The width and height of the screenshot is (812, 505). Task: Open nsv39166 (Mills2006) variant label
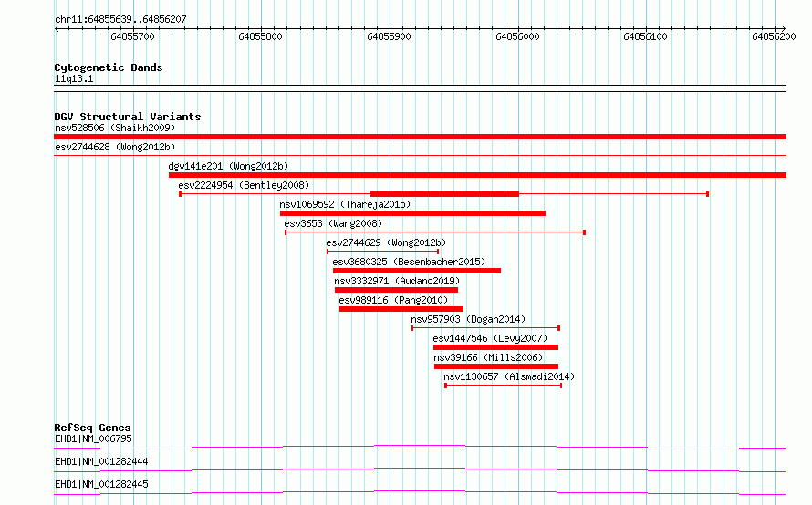pos(488,357)
